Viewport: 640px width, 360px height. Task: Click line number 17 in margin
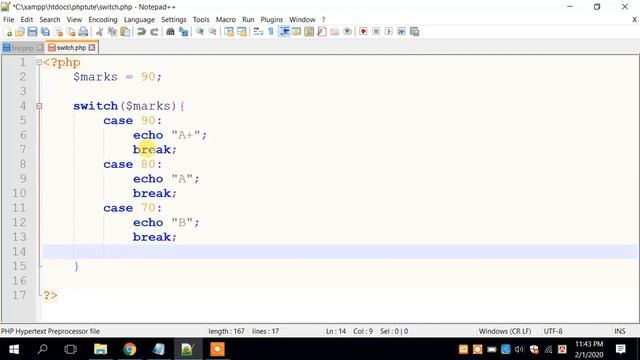(19, 295)
